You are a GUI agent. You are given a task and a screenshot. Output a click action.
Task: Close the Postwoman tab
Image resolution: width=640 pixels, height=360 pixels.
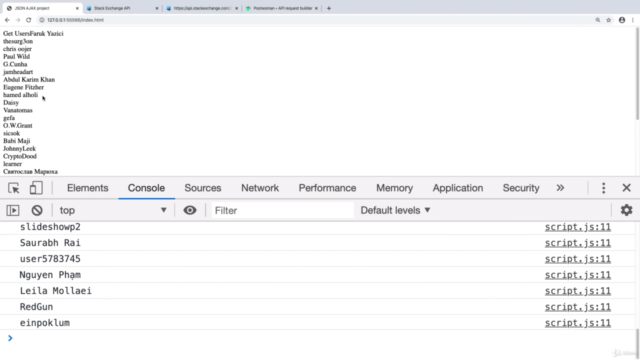click(x=316, y=8)
